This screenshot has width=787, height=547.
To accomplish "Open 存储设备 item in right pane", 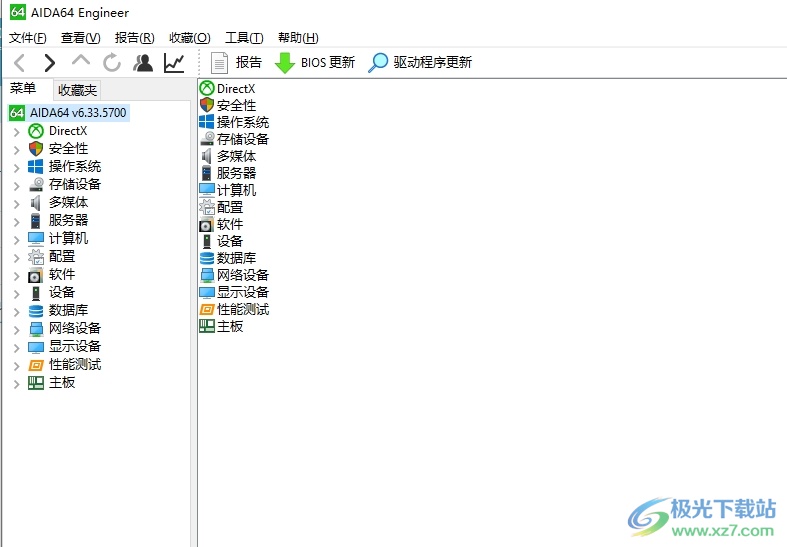I will tap(234, 140).
